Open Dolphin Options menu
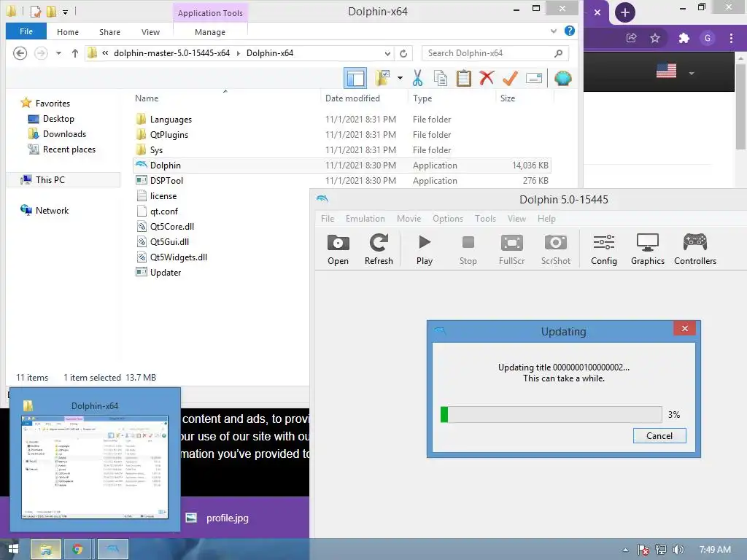The width and height of the screenshot is (747, 560). coord(448,219)
